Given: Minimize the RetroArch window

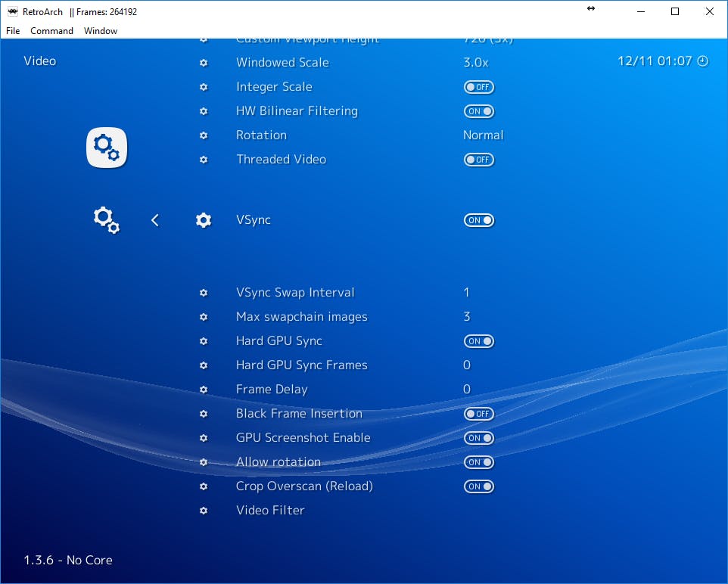Looking at the screenshot, I should (641, 11).
